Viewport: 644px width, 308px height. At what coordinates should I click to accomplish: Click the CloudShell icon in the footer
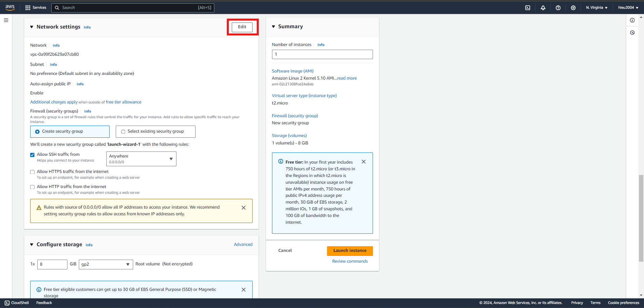click(7, 303)
